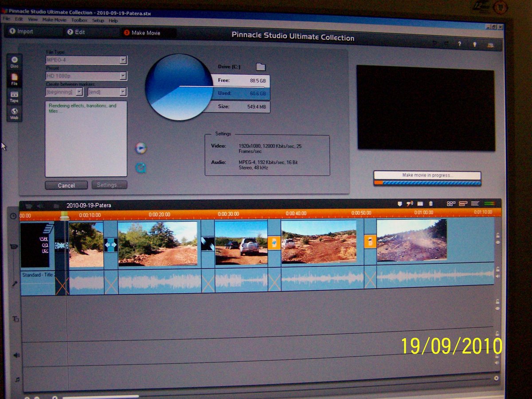Open the drive folder browse icon
This screenshot has height=399, width=532.
click(x=261, y=67)
